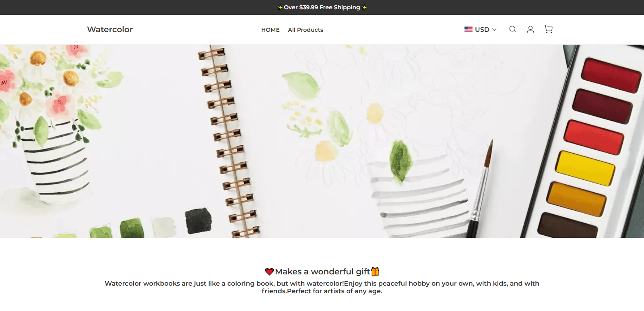Click the free shipping announcement text
644x311 pixels.
click(x=322, y=7)
